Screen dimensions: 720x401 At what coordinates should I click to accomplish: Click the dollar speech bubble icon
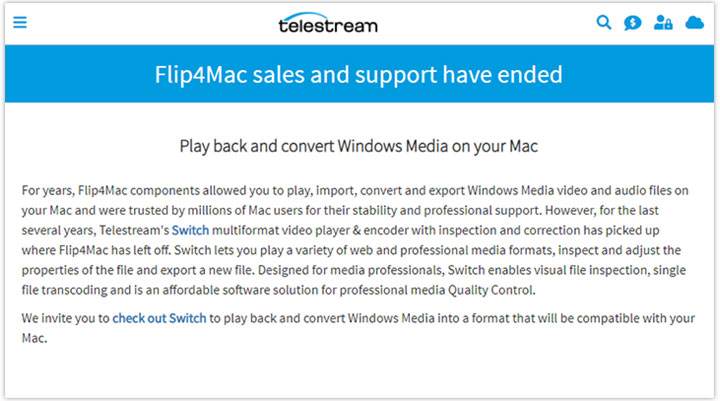(x=632, y=22)
